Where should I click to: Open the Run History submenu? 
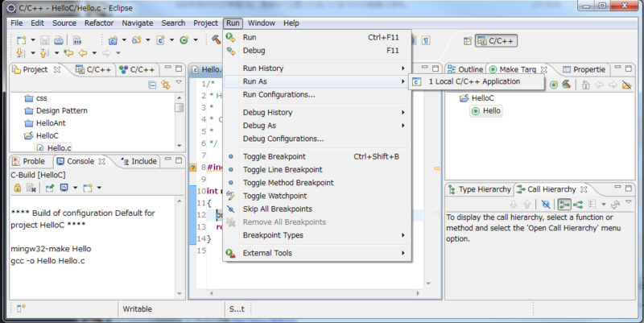pos(316,68)
